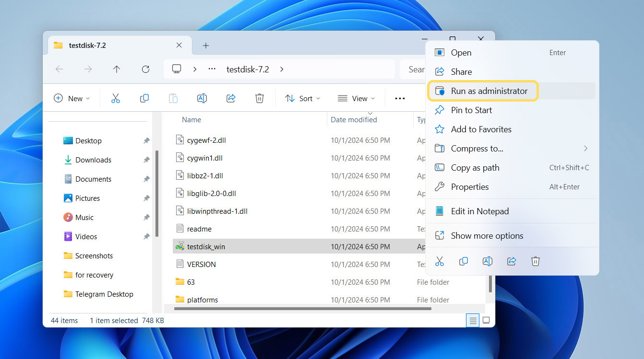Click the Rename icon in Explorer toolbar
Screen dimensions: 644x359
(202, 98)
